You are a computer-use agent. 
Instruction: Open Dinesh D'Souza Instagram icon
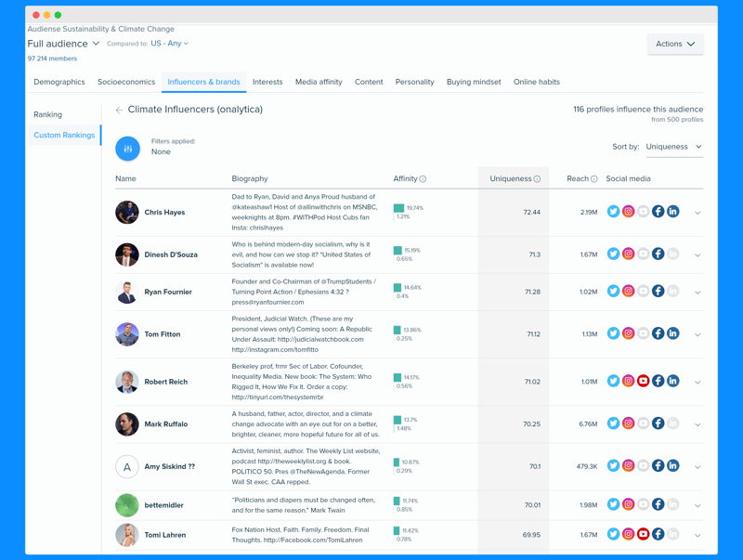pos(629,254)
